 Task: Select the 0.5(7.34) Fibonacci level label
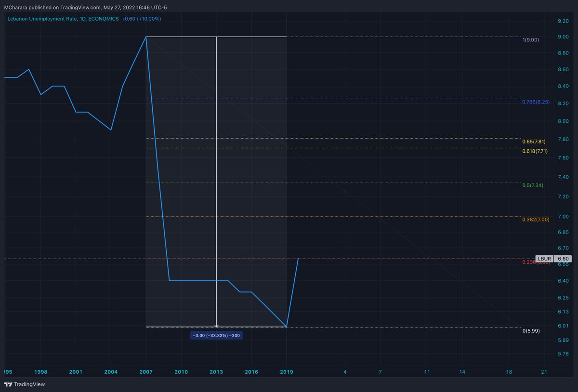tap(533, 185)
